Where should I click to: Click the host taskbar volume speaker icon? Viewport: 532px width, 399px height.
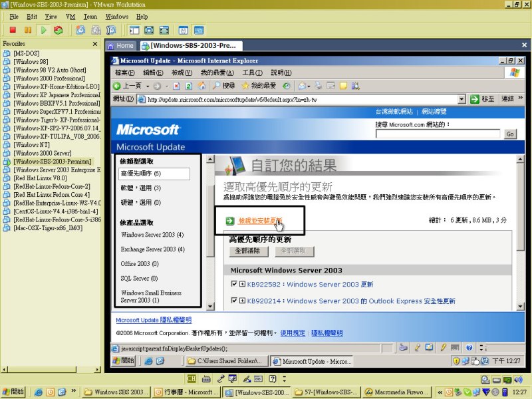[x=518, y=380]
